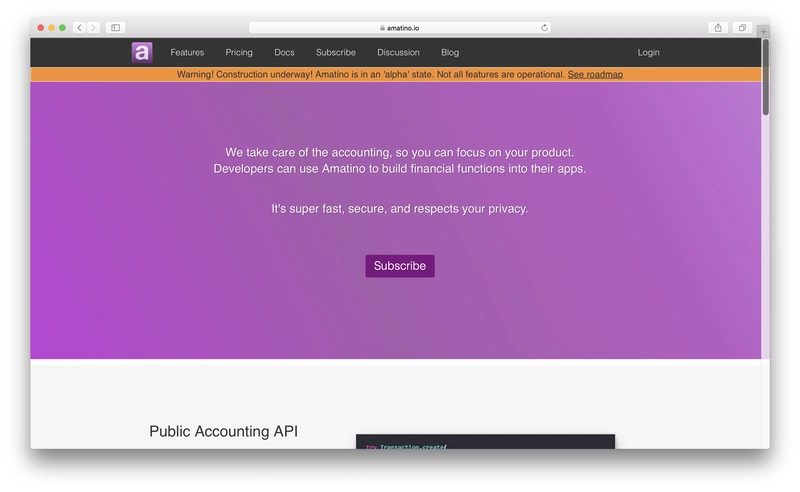This screenshot has width=800, height=492.
Task: Click the Login link
Action: 648,52
